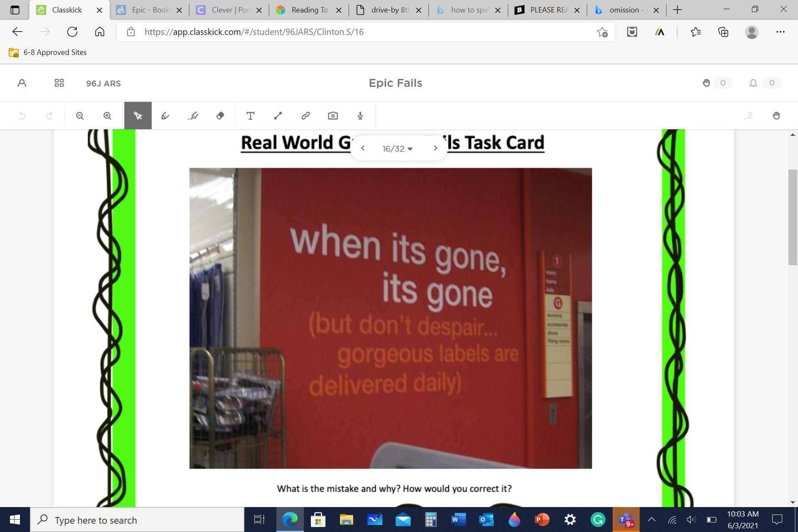
Task: Open 6-8 Approved Sites bookmark folder
Action: click(48, 52)
